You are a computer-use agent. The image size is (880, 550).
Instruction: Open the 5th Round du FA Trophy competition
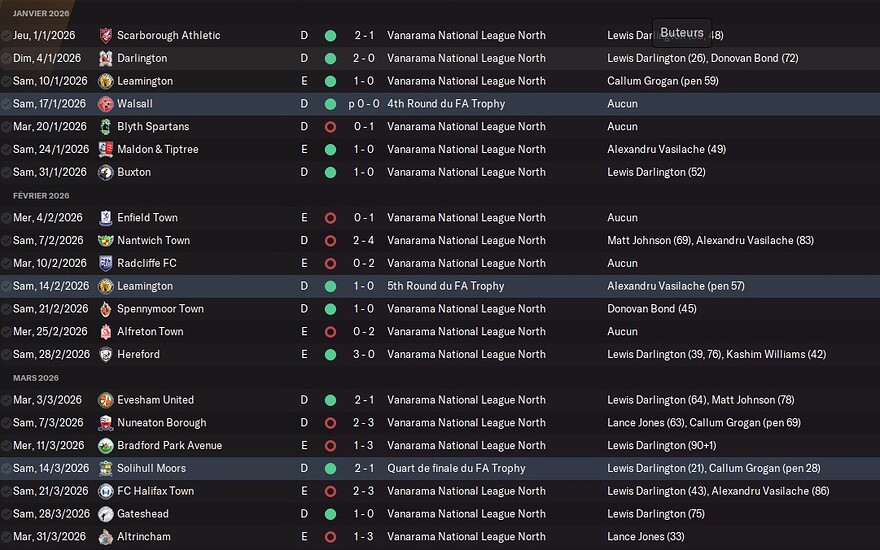pos(445,286)
